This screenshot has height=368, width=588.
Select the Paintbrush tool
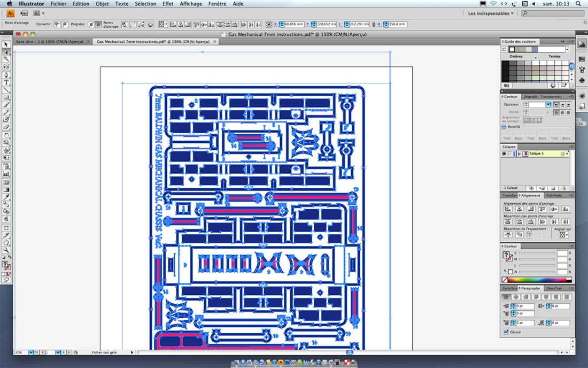pos(6,105)
